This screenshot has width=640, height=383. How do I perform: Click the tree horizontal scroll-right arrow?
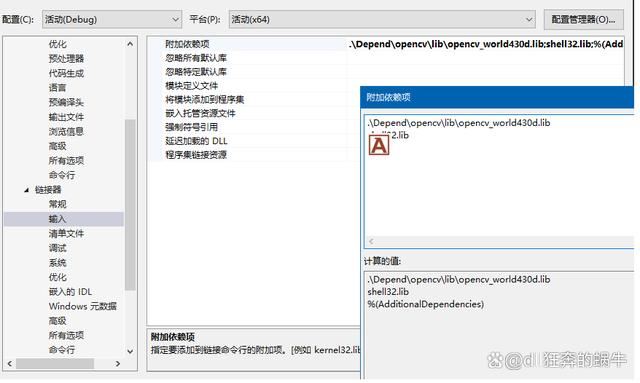(x=118, y=363)
